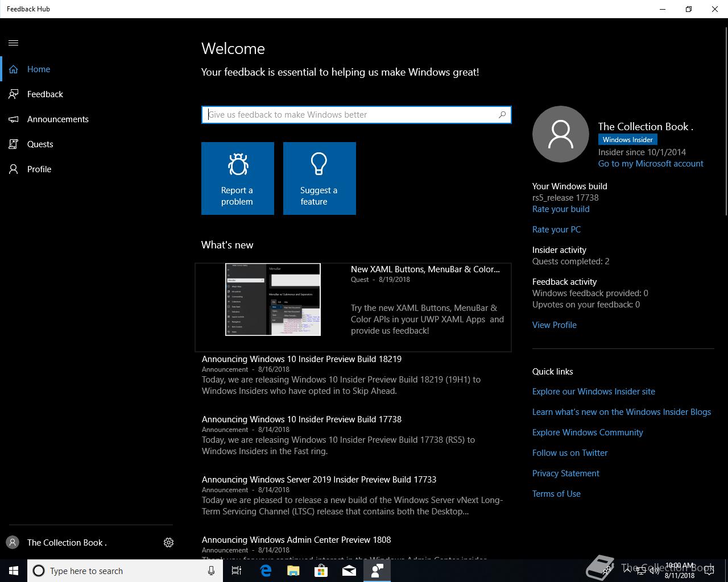
Task: Click Rate your build link
Action: [x=561, y=209]
